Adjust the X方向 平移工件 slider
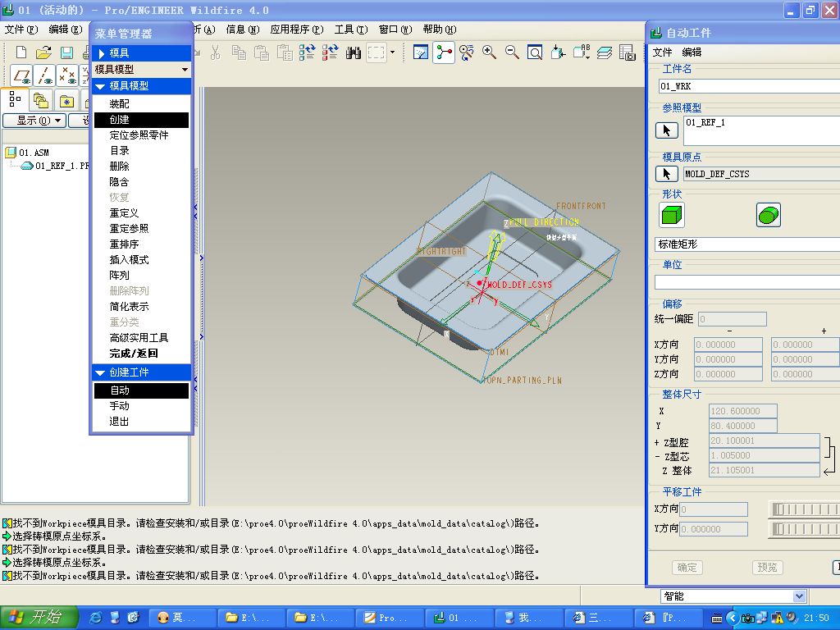Screen dimensions: 840x630 click(x=805, y=509)
